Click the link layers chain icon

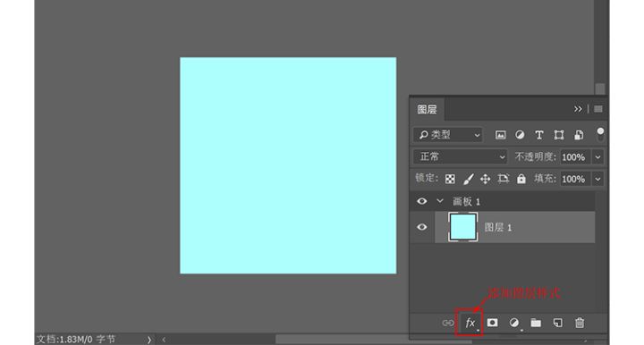(448, 323)
